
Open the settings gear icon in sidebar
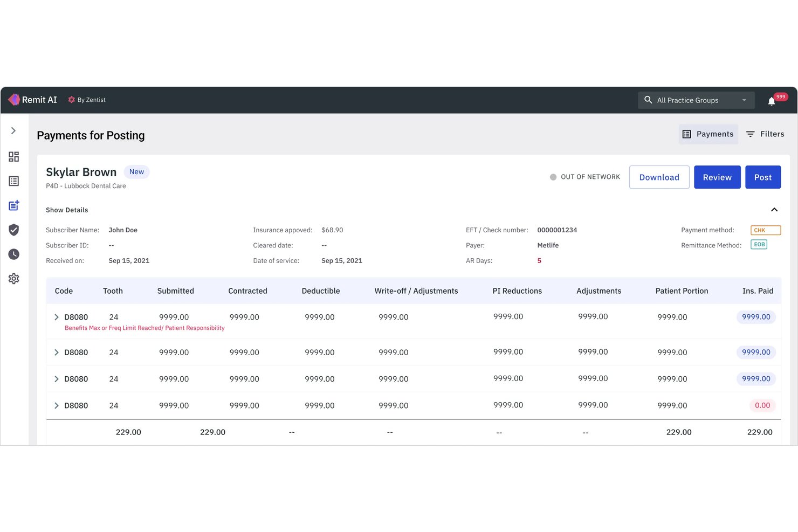(x=14, y=279)
